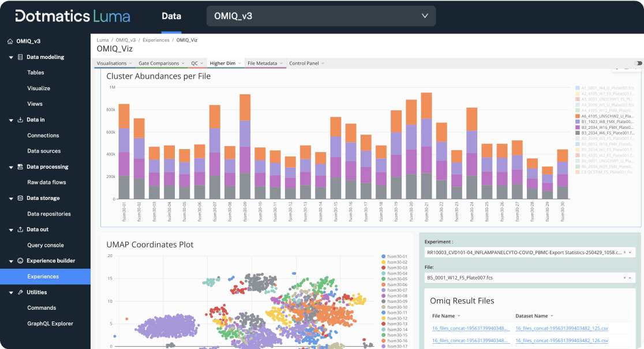Go to Experiences in the breadcrumb
This screenshot has width=644, height=349.
coord(156,40)
